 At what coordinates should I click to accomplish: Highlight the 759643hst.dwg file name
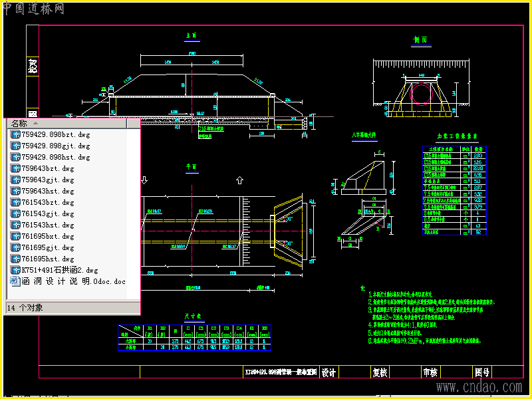(48, 191)
